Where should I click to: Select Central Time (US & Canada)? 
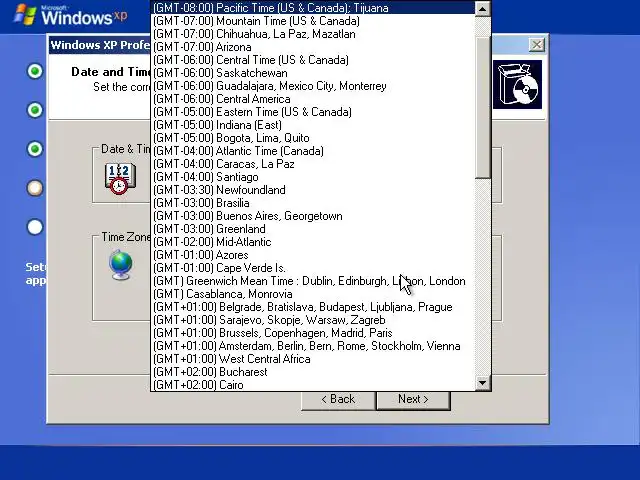point(313,60)
